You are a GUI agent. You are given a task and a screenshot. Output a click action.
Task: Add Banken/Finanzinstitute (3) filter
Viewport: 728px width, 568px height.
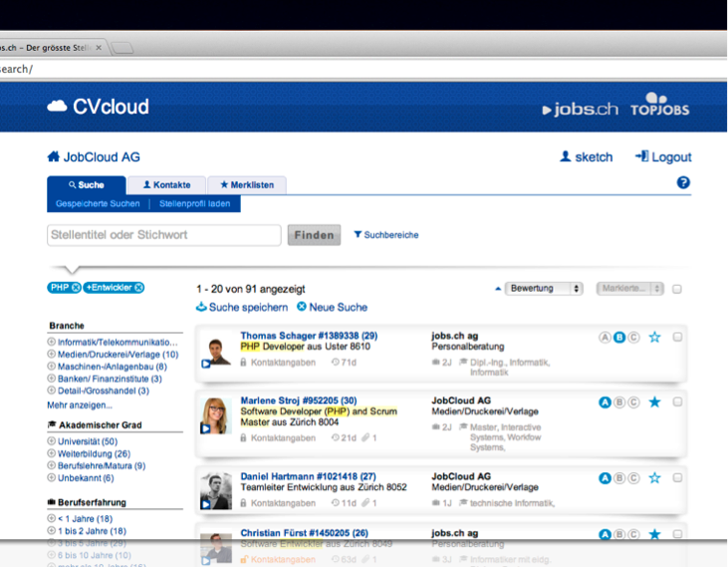point(105,379)
